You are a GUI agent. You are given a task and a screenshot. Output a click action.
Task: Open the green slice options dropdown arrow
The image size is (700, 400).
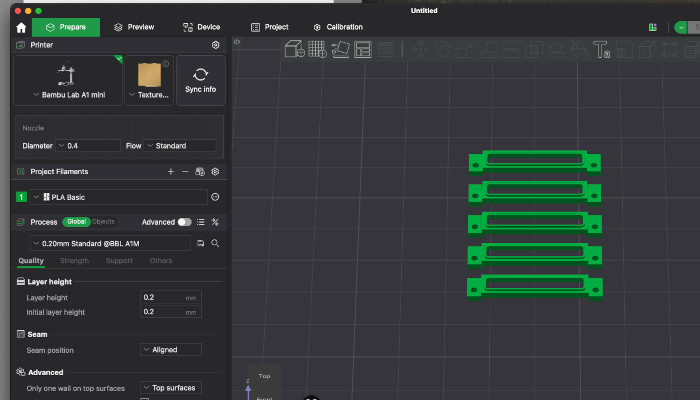pos(681,27)
